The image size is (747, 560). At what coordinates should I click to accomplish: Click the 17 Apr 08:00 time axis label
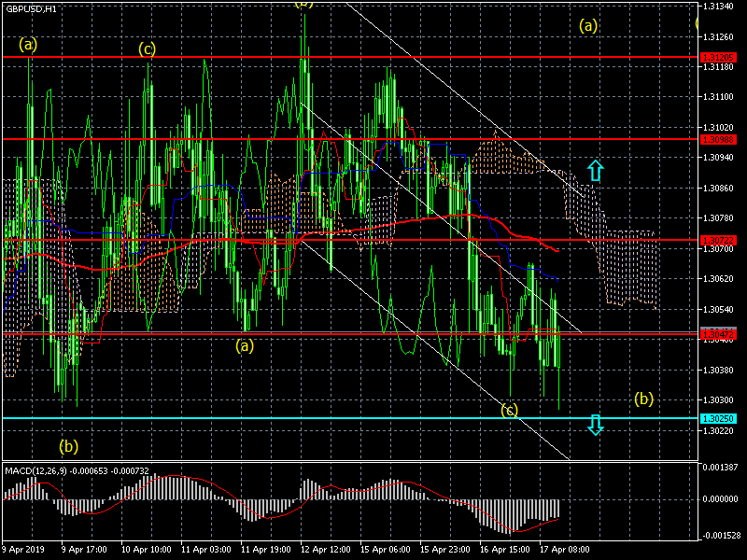[x=563, y=550]
